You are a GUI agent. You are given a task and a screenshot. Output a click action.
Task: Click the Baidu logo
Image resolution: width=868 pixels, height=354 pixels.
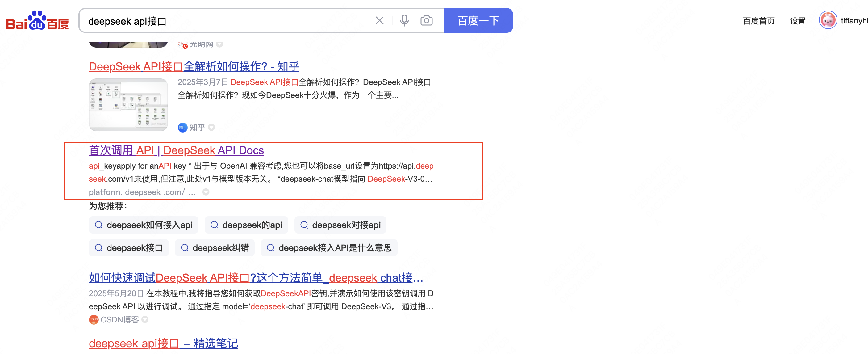pyautogui.click(x=37, y=21)
